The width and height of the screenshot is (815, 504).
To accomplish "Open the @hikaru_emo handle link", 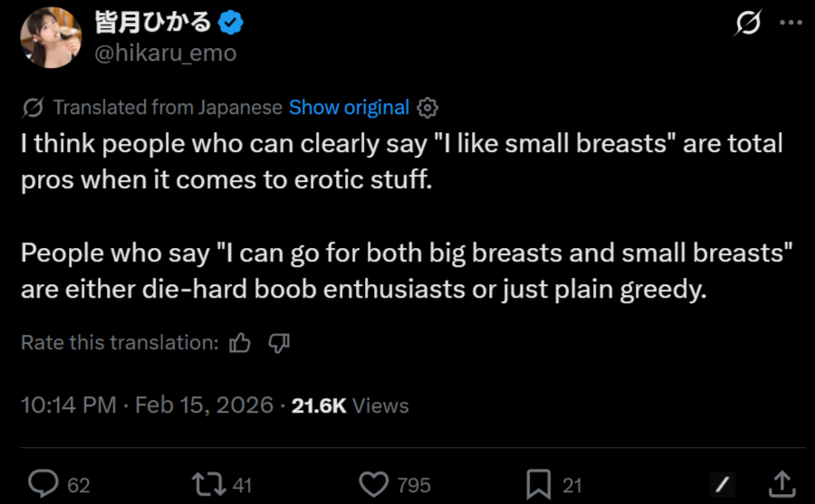I will pyautogui.click(x=166, y=52).
